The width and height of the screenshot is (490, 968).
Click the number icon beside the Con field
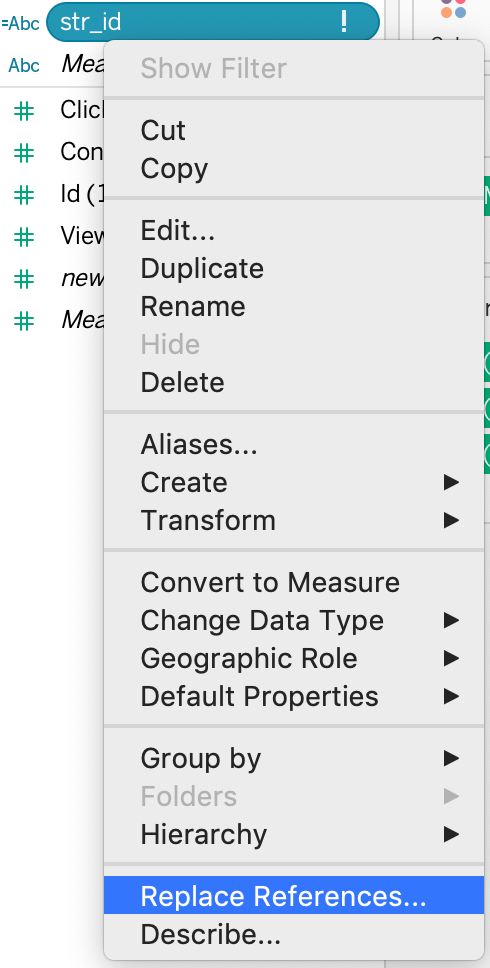[x=24, y=152]
